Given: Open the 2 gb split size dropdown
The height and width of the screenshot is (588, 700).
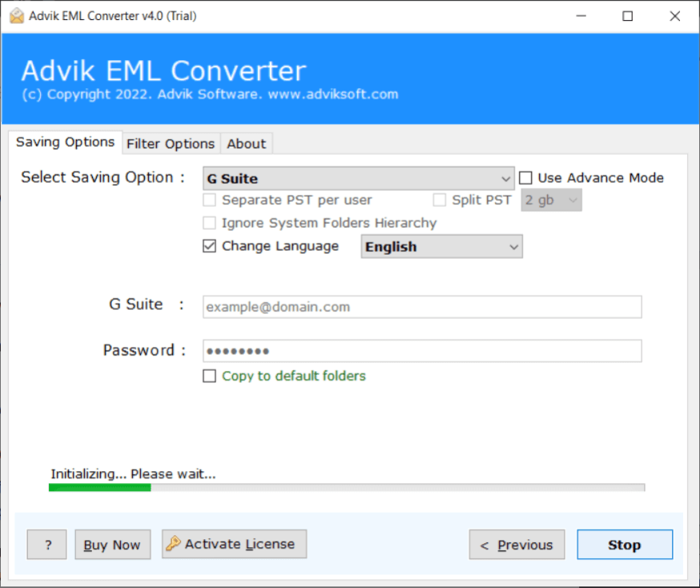Looking at the screenshot, I should click(551, 199).
